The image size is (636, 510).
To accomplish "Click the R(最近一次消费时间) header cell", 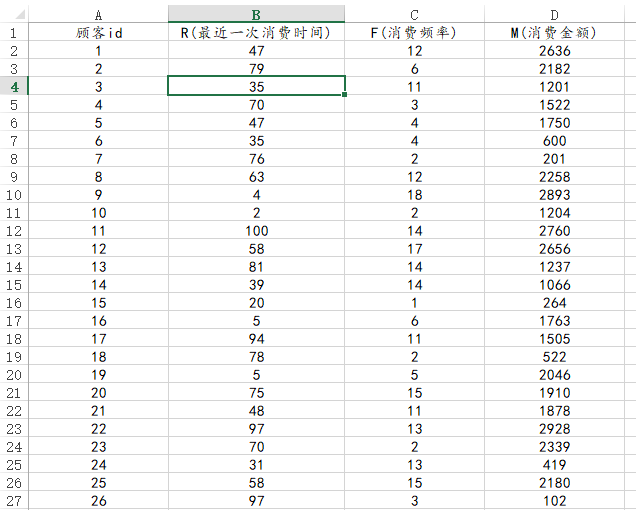I will pos(256,32).
